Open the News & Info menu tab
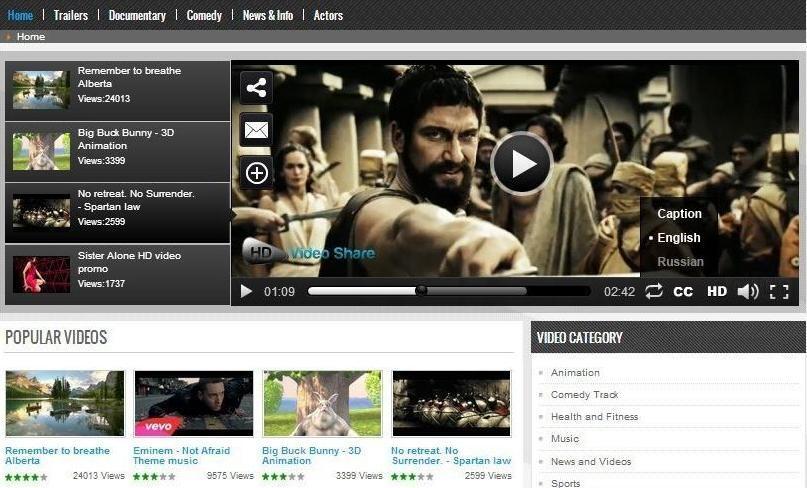The height and width of the screenshot is (488, 807). pyautogui.click(x=268, y=15)
